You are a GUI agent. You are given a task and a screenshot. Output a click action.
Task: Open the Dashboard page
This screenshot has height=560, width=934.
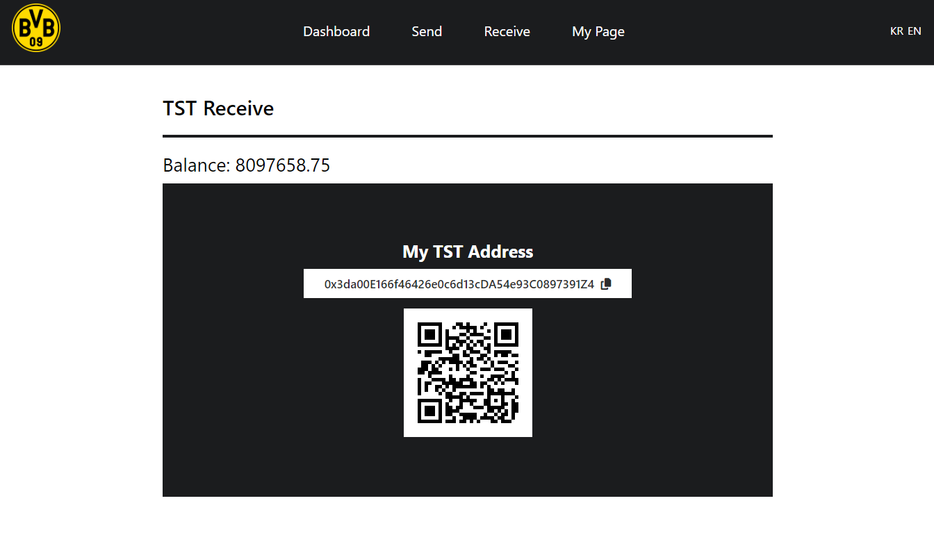(336, 31)
